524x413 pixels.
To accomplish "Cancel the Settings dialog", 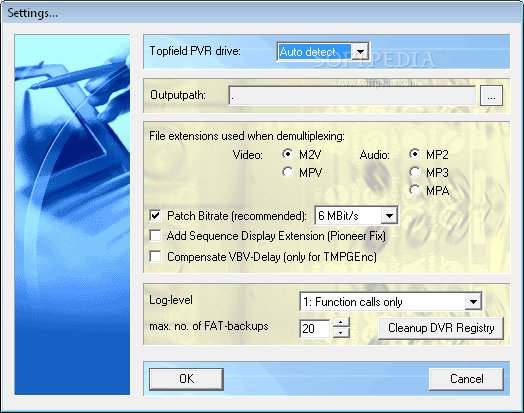I will coord(466,379).
